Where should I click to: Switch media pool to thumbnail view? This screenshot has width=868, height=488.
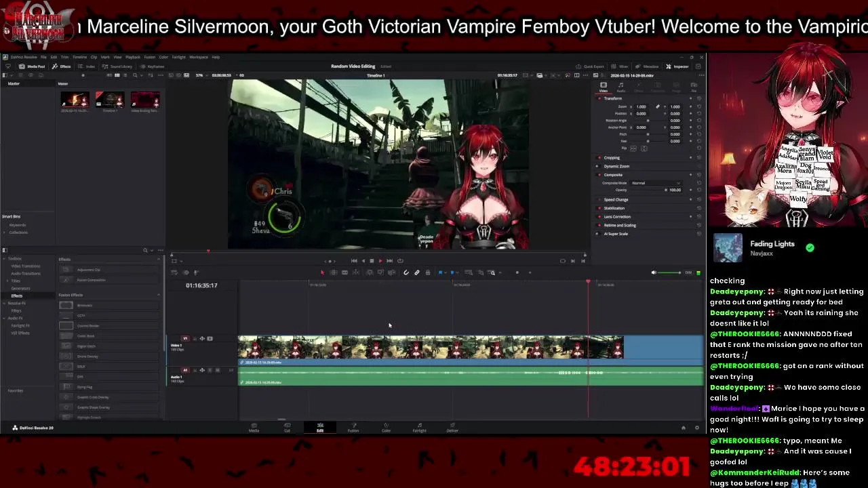pyautogui.click(x=117, y=75)
